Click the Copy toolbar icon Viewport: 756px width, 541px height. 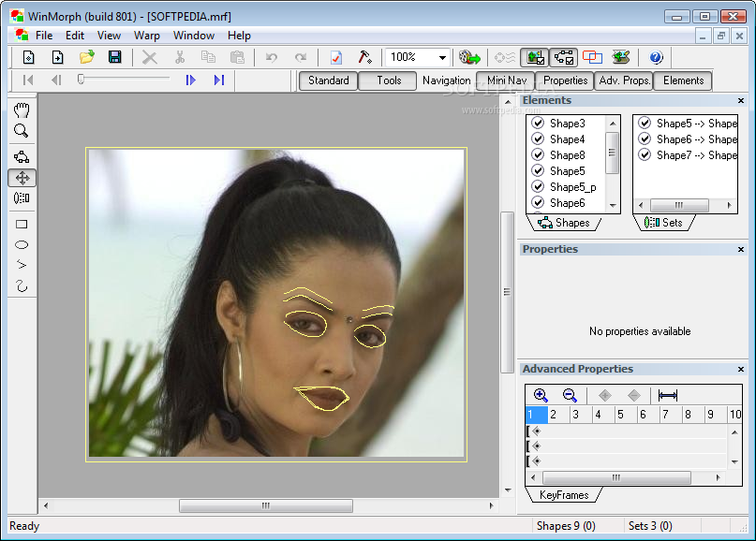pyautogui.click(x=208, y=57)
